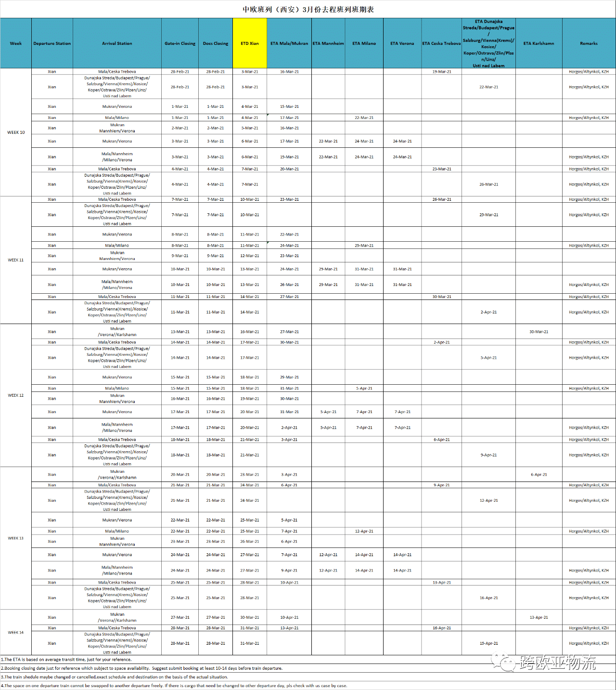This screenshot has height=690, width=616.
Task: Click '5-Mar-21' in the ETD Xian column
Action: [250, 128]
